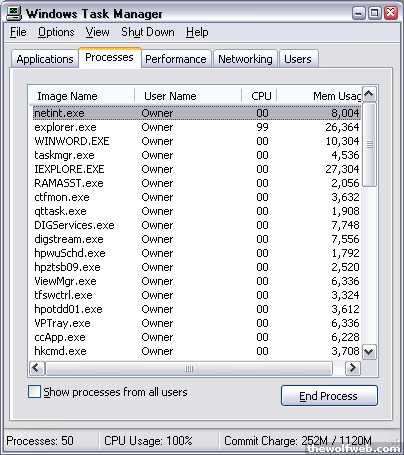Open the Shut Down menu
This screenshot has height=455, width=404.
[x=148, y=32]
